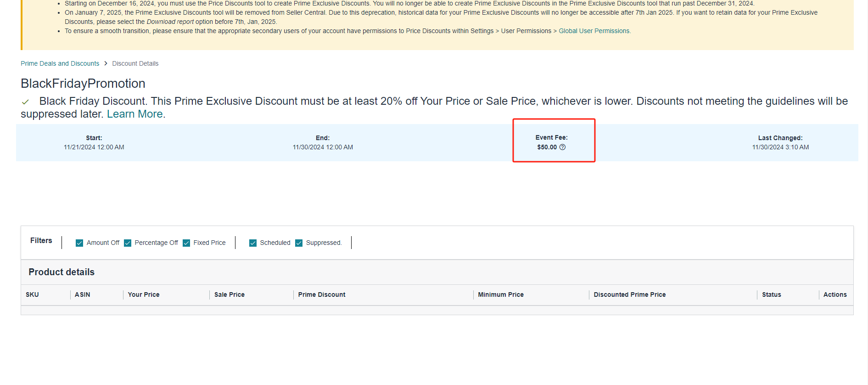Open the Learn More link
Viewport: 868px width, 385px height.
click(134, 114)
